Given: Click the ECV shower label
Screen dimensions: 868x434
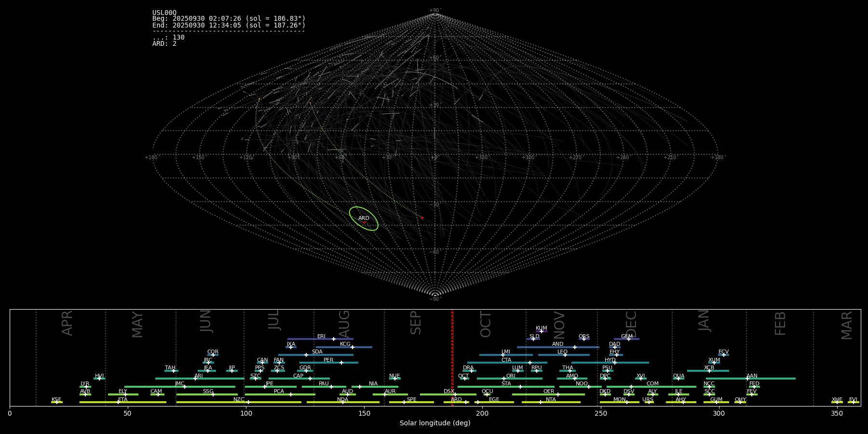Looking at the screenshot, I should pos(723,352).
